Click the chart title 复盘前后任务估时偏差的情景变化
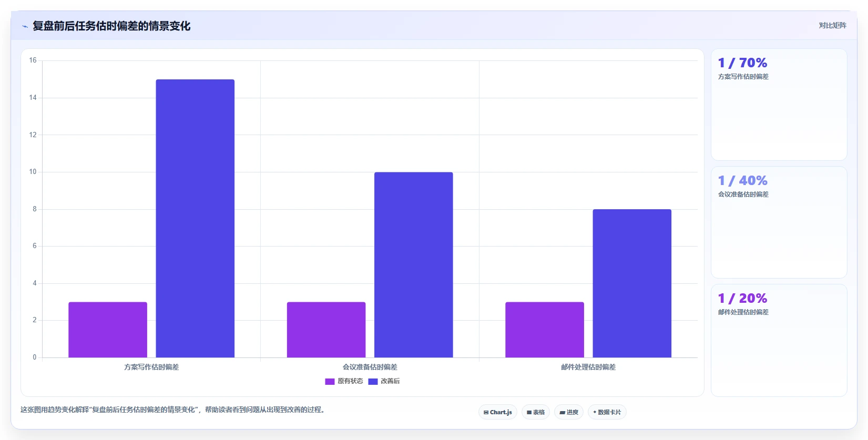The image size is (868, 440). tap(111, 26)
